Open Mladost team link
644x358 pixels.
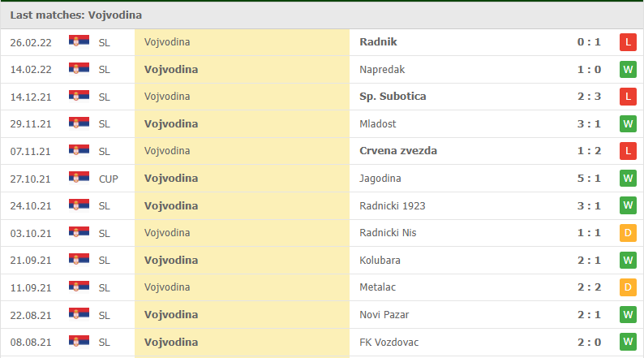(x=378, y=123)
